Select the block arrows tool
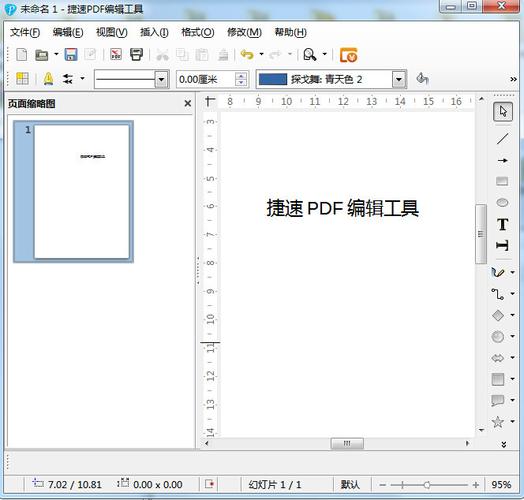 coord(498,358)
